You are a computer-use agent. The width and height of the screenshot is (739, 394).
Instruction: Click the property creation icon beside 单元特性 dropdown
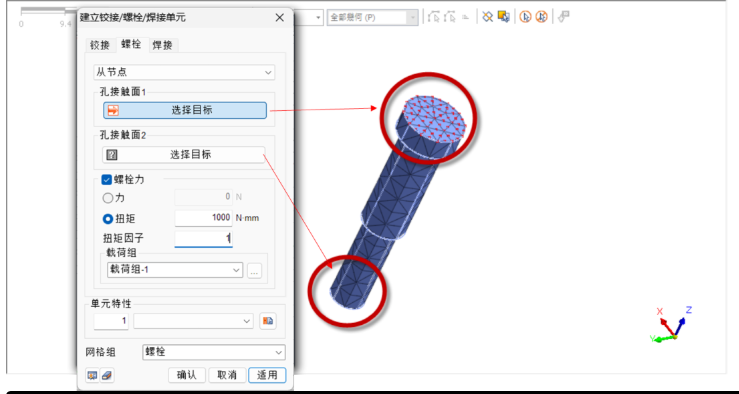268,321
